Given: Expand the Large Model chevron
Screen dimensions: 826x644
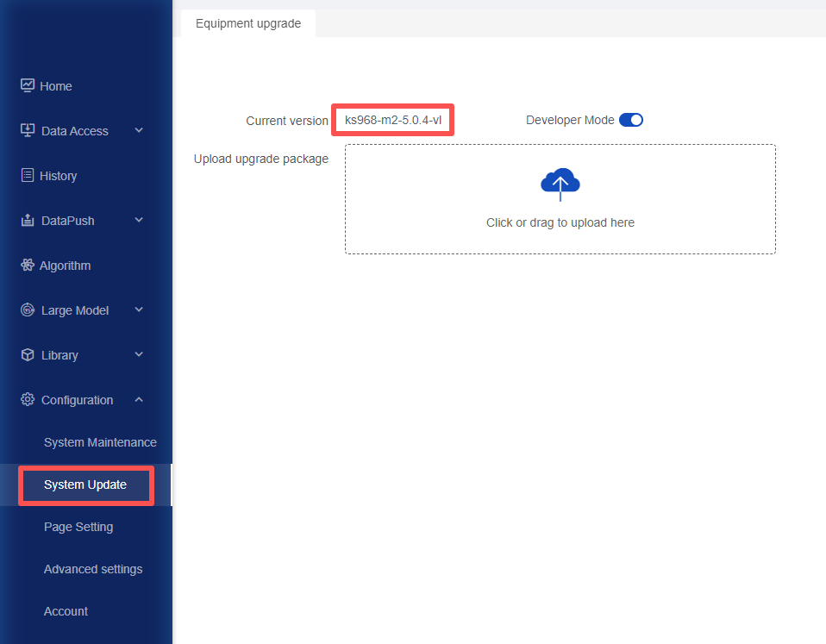Looking at the screenshot, I should tap(139, 309).
